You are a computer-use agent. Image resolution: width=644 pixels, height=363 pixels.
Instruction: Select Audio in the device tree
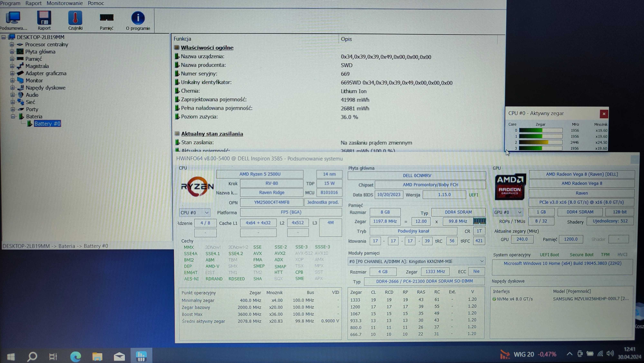(x=32, y=95)
